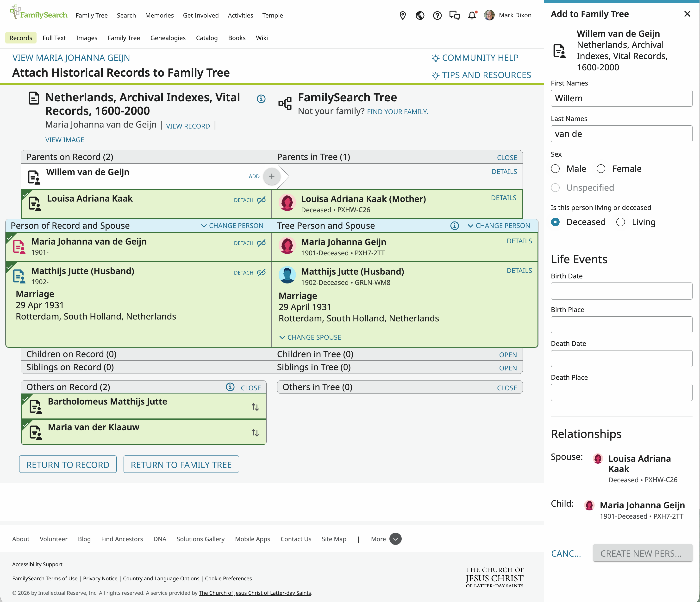Switch to the Full Text tab

pyautogui.click(x=54, y=38)
